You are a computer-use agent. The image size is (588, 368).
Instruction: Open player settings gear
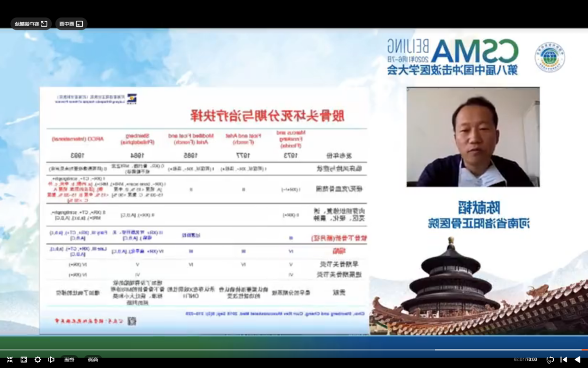tap(38, 359)
